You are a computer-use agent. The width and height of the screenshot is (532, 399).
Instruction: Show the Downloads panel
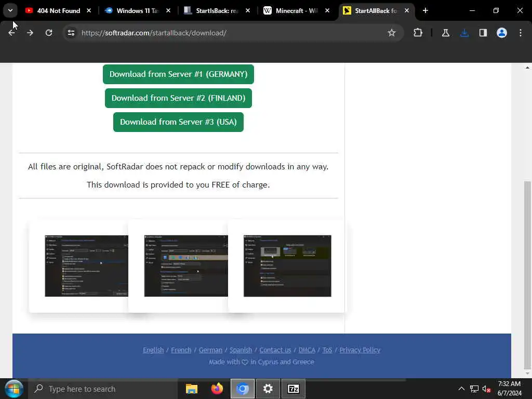click(x=464, y=33)
